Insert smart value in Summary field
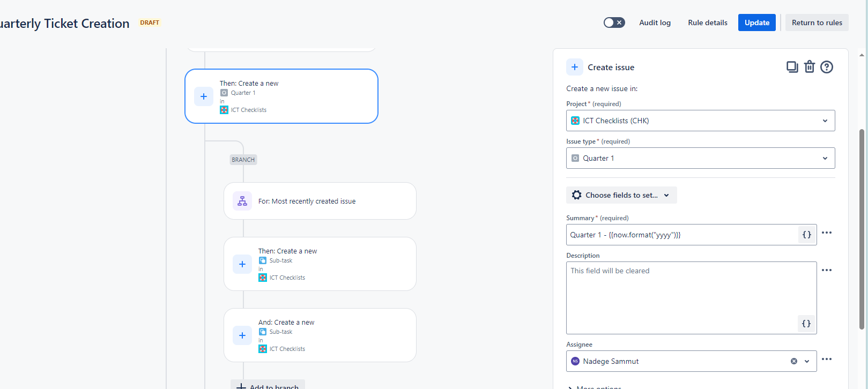Viewport: 868px width, 389px height. [806, 235]
